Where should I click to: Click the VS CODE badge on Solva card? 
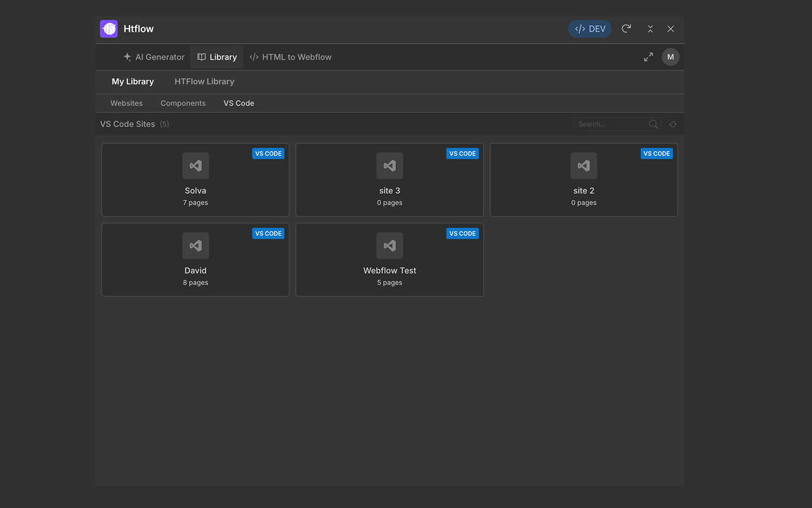(x=268, y=154)
